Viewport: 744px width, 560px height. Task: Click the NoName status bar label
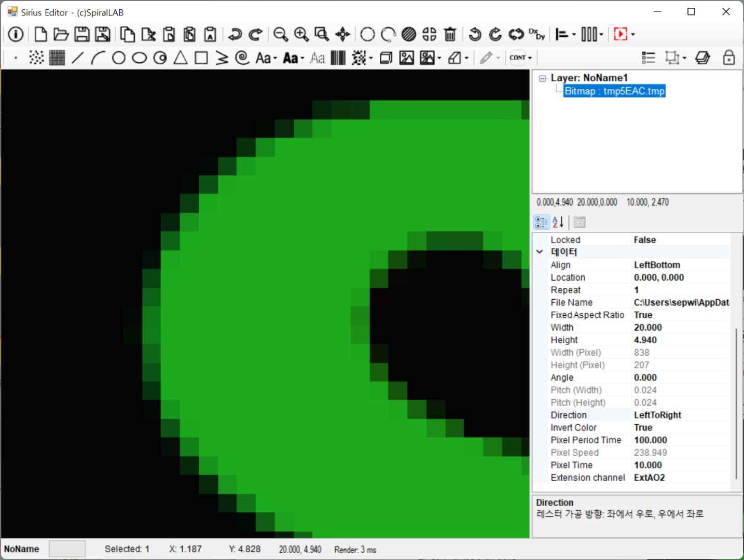22,549
